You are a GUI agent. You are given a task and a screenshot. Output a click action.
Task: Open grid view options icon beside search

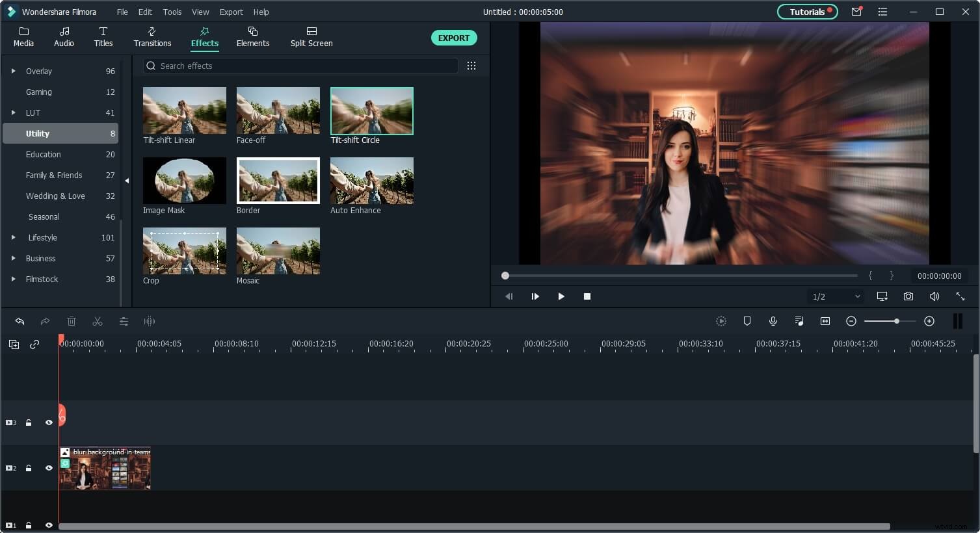click(471, 66)
